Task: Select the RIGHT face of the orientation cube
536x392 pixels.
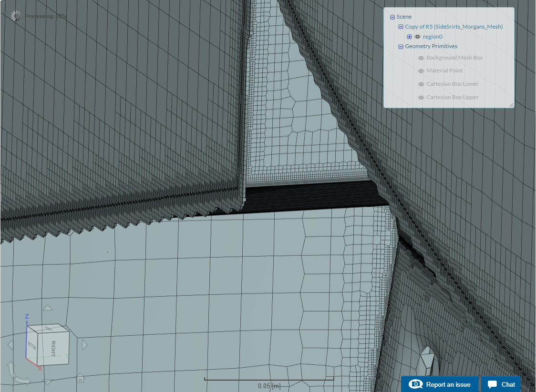Action: (x=53, y=349)
